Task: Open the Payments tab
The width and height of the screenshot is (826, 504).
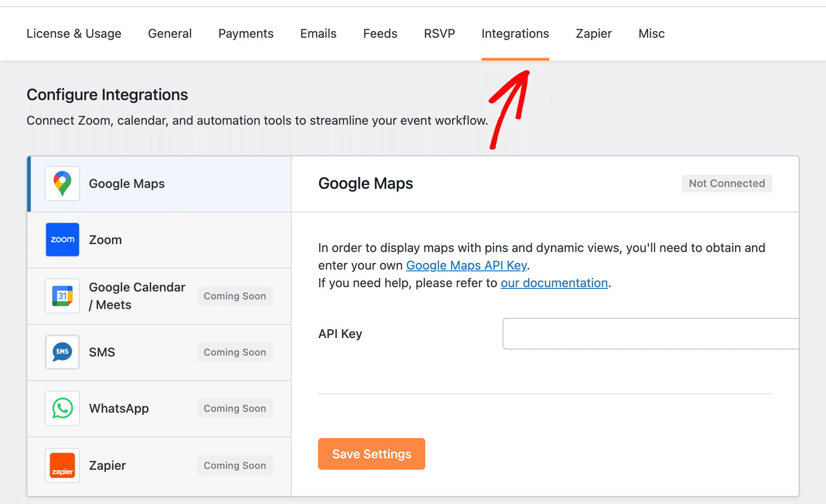Action: click(246, 34)
